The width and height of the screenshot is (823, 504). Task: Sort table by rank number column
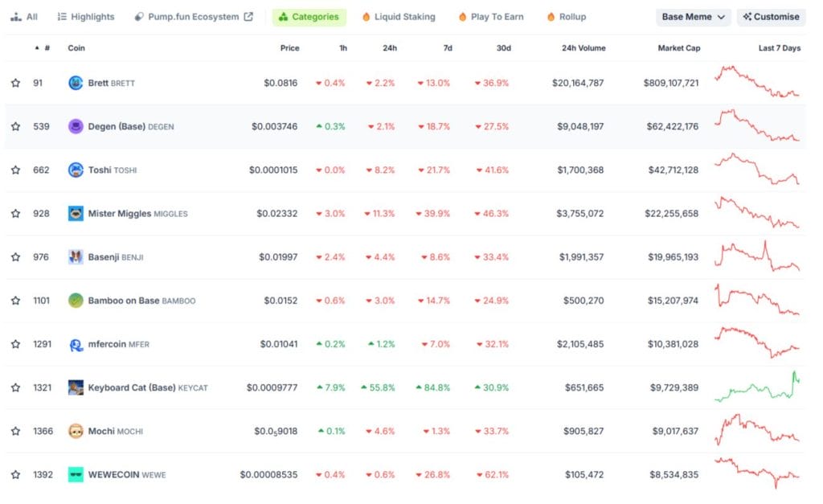click(43, 47)
